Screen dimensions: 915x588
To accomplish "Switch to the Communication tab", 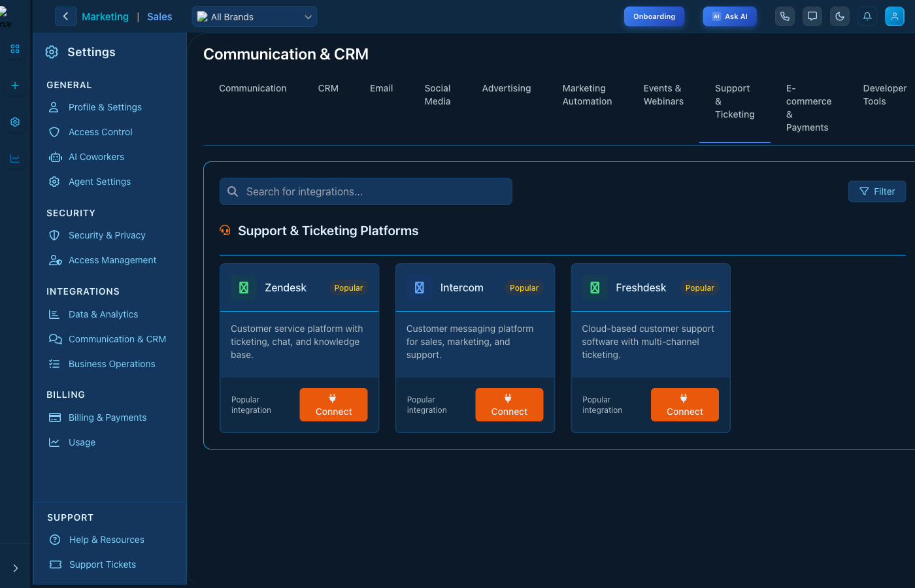I will 253,88.
